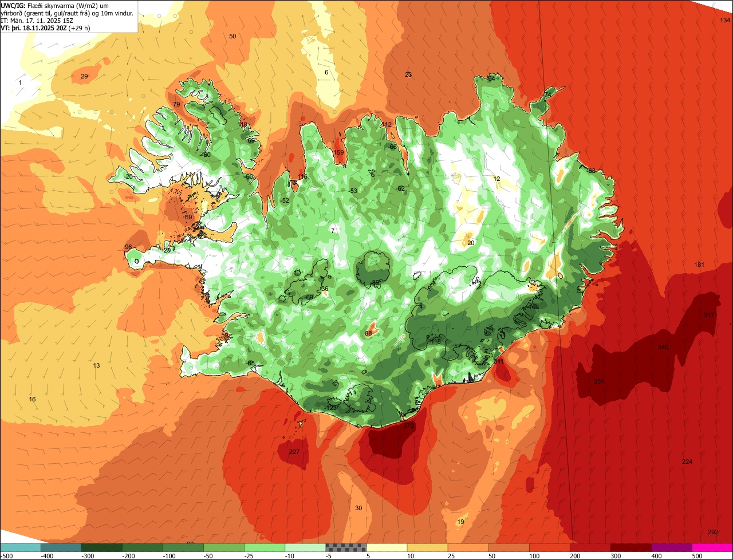Image resolution: width=733 pixels, height=560 pixels.
Task: Click the map value 1 at left edge
Action: (20, 83)
